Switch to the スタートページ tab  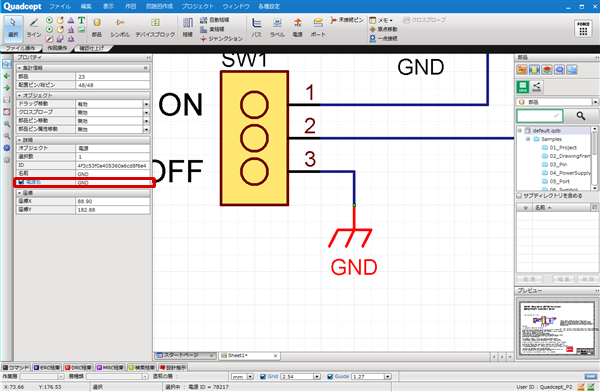tap(185, 356)
